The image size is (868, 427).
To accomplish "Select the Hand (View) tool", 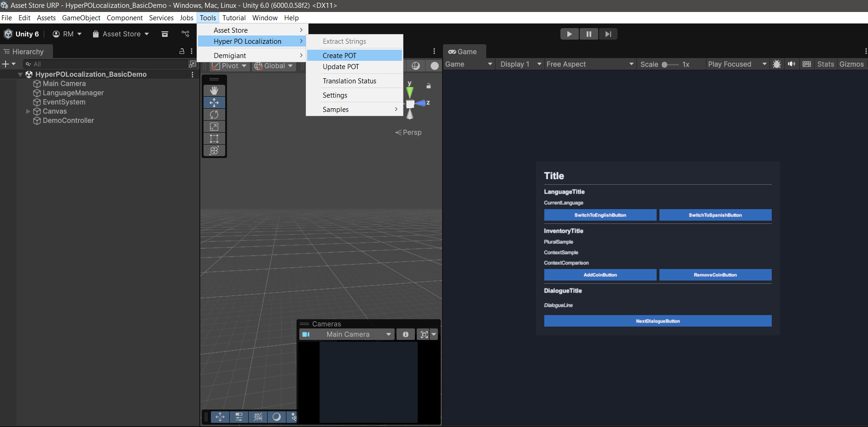I will click(x=214, y=90).
